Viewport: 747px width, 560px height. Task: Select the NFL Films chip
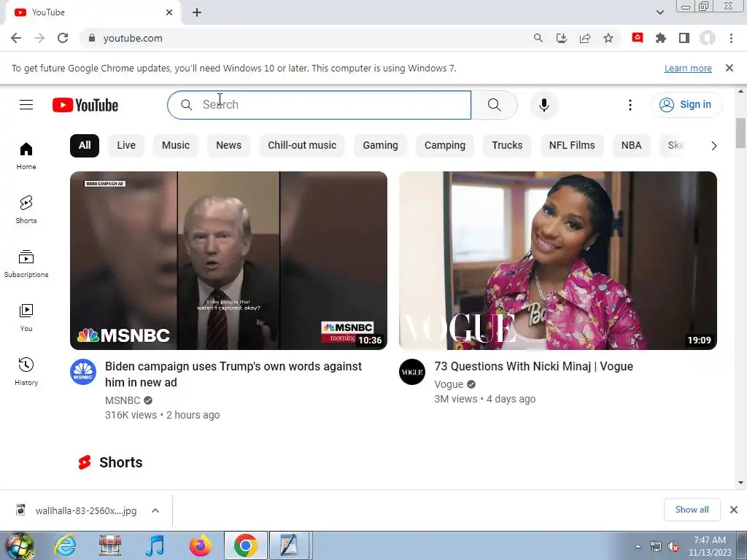click(572, 145)
